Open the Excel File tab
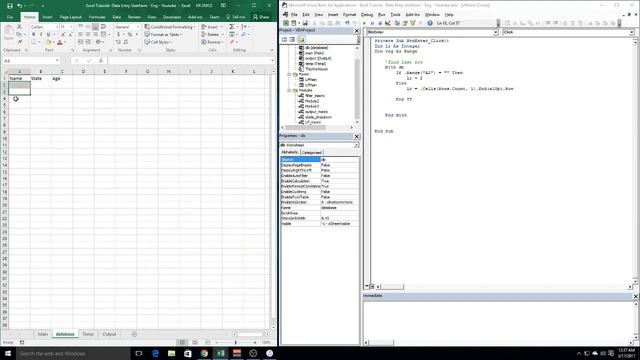The width and height of the screenshot is (640, 360). [x=10, y=17]
